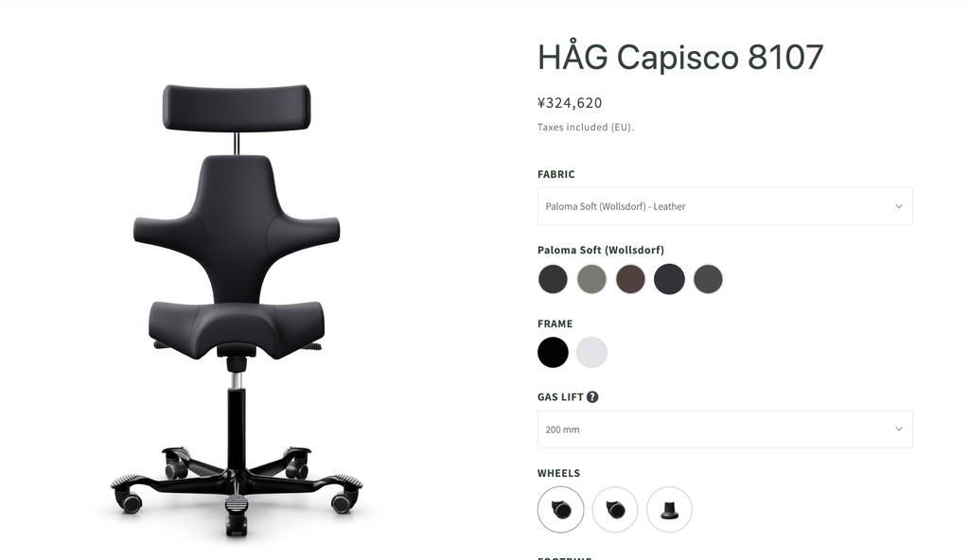
Task: Select the light silver frame color
Action: tap(591, 352)
